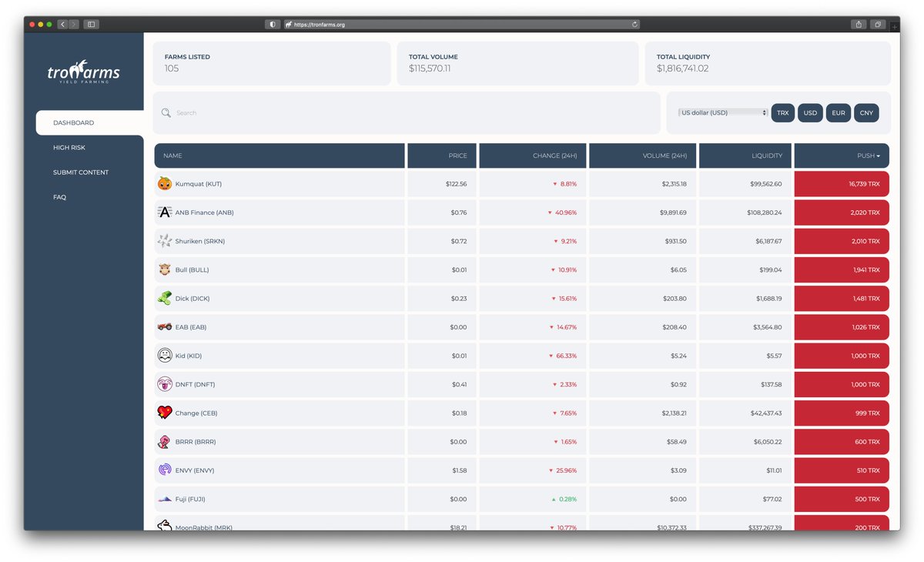
Task: Click the EAB tractor token icon
Action: coord(164,326)
